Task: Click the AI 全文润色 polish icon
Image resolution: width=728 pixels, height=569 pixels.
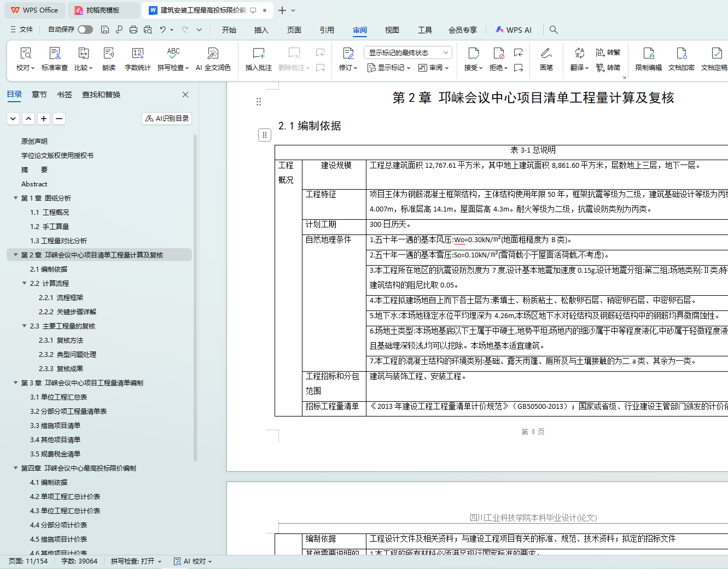Action: click(x=213, y=54)
